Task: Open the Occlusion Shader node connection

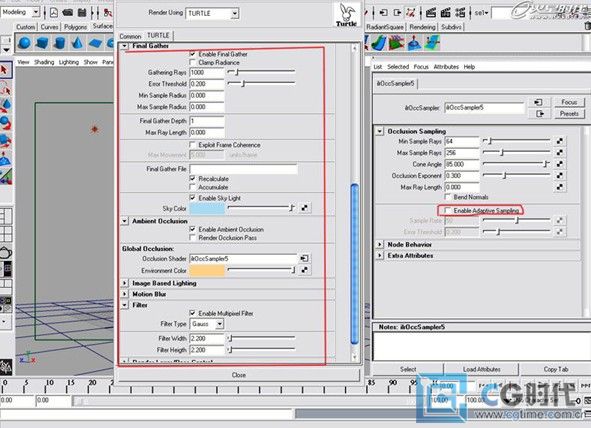Action: point(304,258)
